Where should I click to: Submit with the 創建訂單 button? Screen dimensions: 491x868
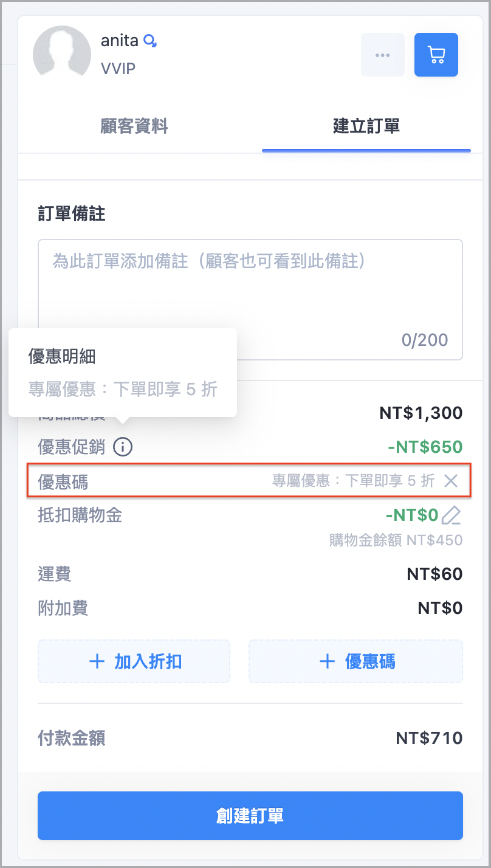point(250,816)
